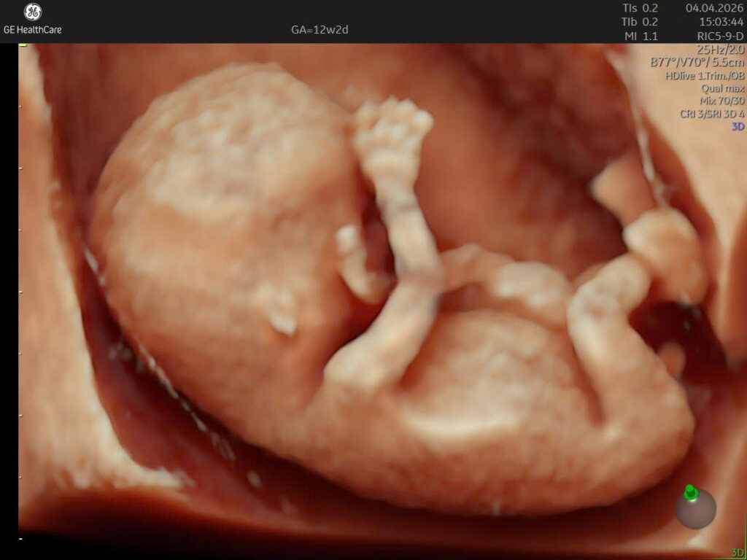Click the 04.04.2026 exam date
This screenshot has width=747, height=560.
pos(715,8)
